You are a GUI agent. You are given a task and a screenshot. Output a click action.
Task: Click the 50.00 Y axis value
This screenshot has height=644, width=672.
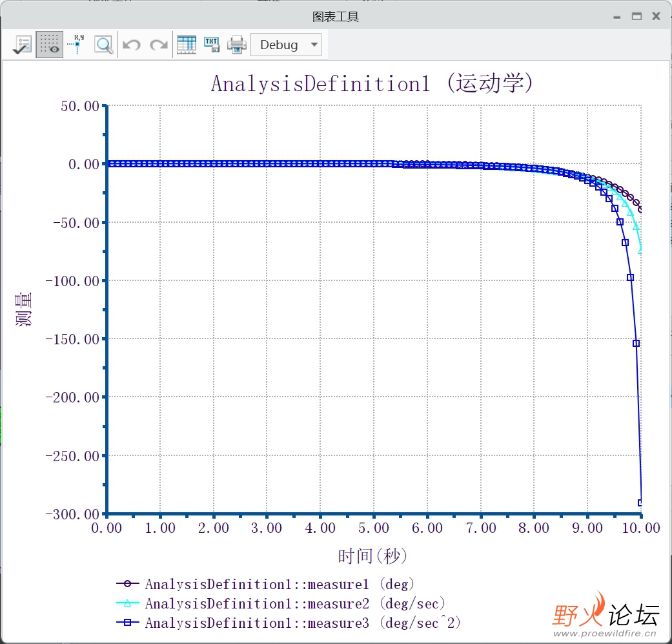click(x=80, y=107)
